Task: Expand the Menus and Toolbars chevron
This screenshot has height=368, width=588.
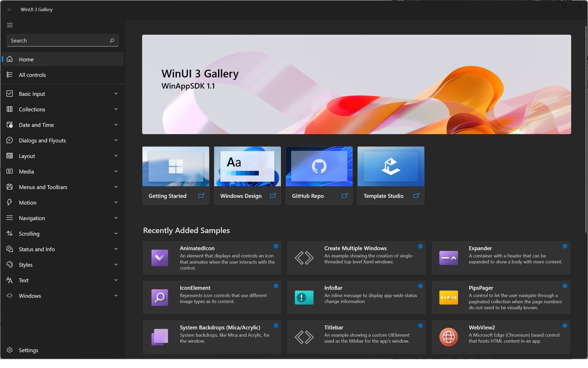Action: [116, 187]
